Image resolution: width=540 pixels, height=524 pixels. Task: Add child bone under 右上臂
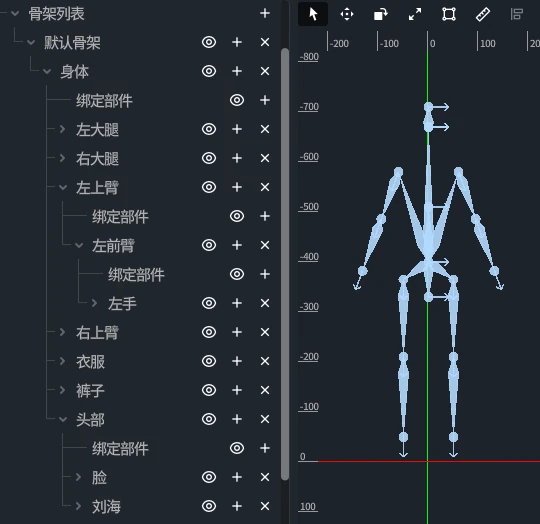pos(237,332)
